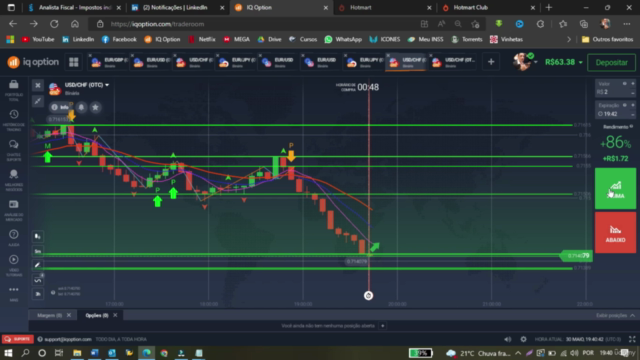Open the support@iqoption.com email link
This screenshot has height=360, width=640.
tap(68, 339)
